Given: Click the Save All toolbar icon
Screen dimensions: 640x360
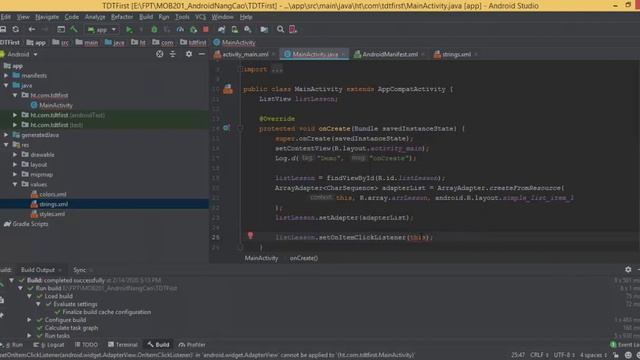Looking at the screenshot, I should [3, 29].
